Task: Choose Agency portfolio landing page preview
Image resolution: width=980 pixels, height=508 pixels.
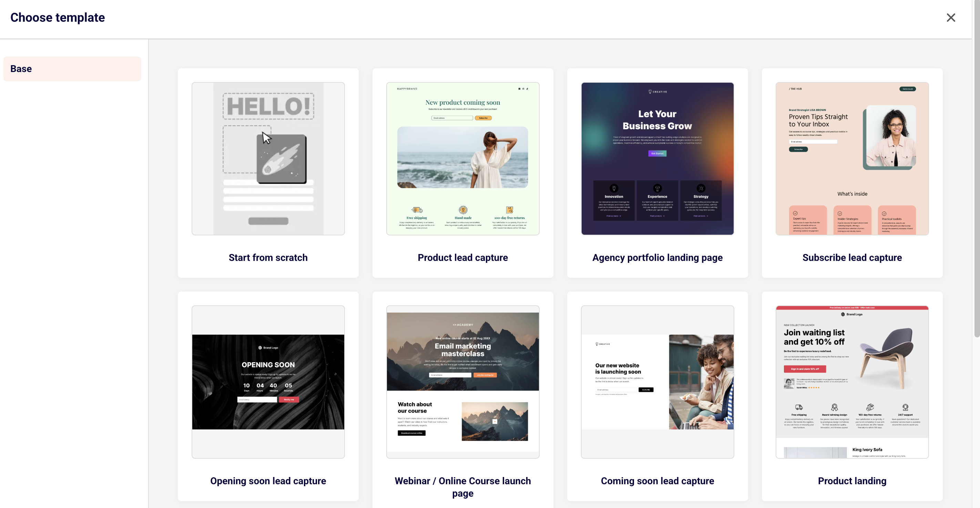Action: 657,158
